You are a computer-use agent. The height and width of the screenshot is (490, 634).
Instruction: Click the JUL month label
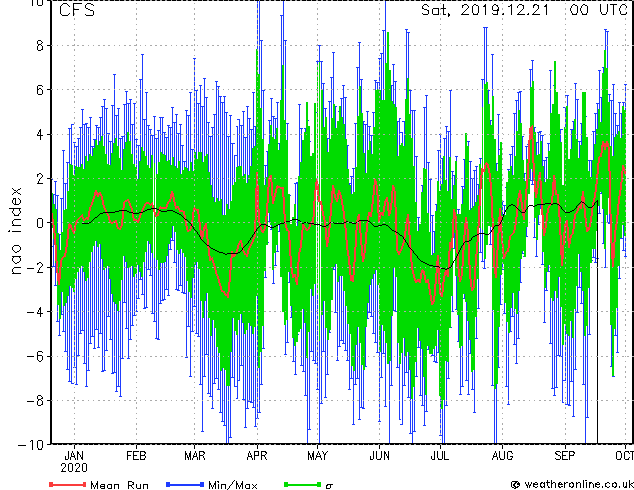click(x=440, y=456)
